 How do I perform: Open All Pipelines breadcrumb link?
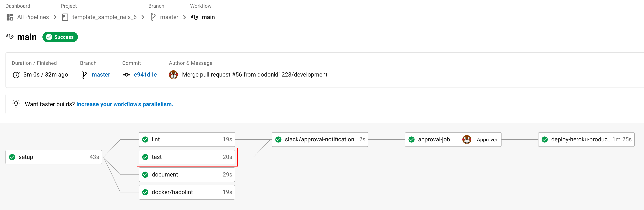pyautogui.click(x=33, y=17)
